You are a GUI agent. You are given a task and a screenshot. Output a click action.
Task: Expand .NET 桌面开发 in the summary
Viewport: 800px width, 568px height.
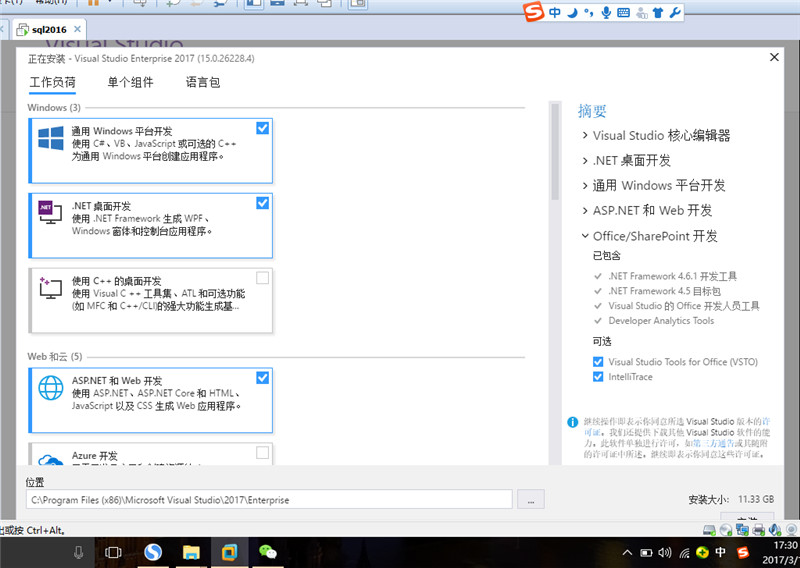point(585,160)
